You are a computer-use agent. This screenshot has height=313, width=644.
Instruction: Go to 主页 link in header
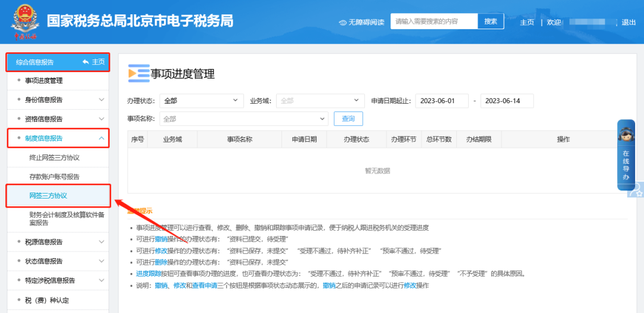[527, 23]
